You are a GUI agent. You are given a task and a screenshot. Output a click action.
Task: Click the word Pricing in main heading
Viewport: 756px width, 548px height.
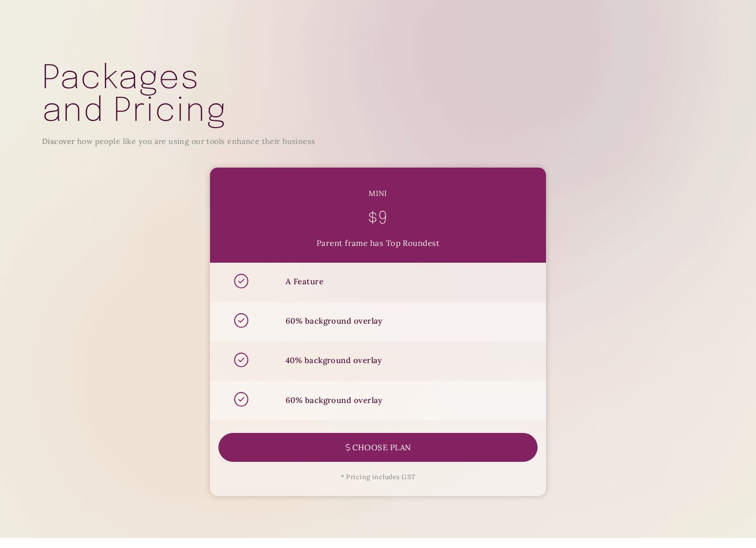click(x=170, y=109)
